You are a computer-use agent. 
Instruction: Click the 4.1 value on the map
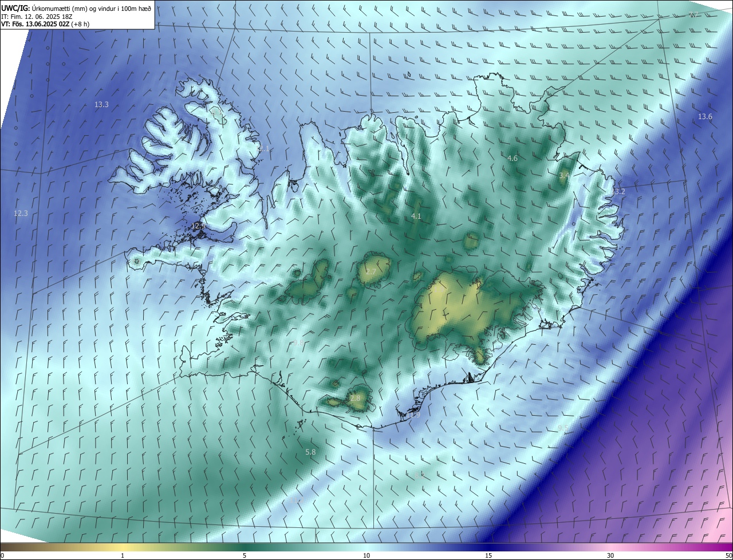click(x=416, y=216)
